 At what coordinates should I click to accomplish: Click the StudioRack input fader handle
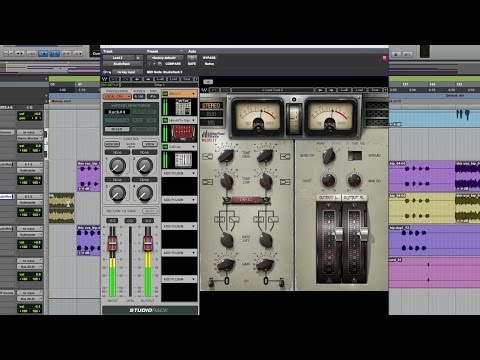tap(112, 243)
